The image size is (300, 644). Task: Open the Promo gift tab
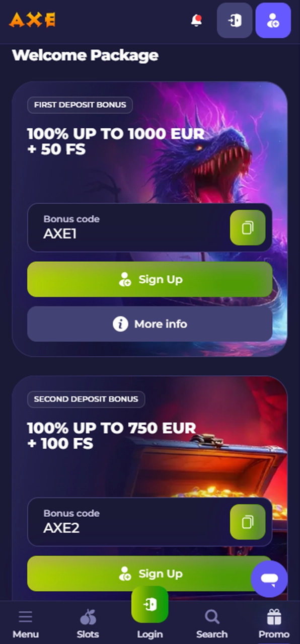[x=274, y=624]
